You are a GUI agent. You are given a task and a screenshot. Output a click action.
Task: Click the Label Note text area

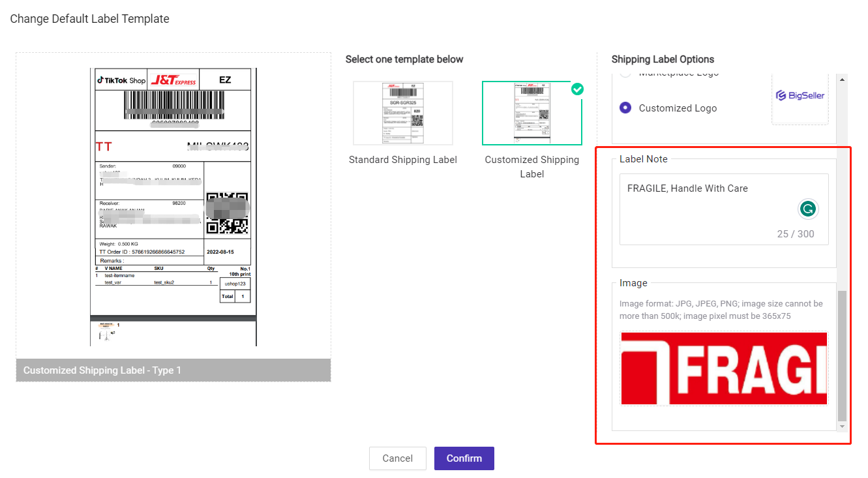point(724,209)
